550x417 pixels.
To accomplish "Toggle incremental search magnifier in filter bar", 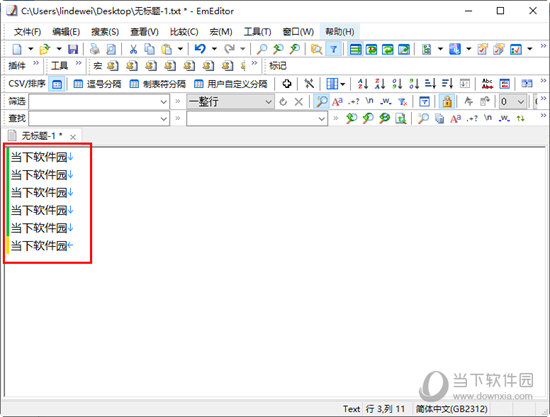I will (x=321, y=102).
